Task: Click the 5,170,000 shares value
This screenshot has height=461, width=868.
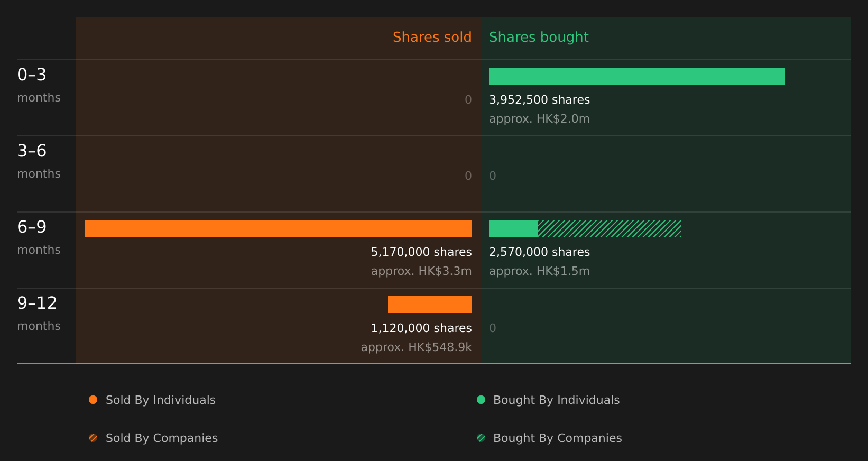Action: point(421,252)
